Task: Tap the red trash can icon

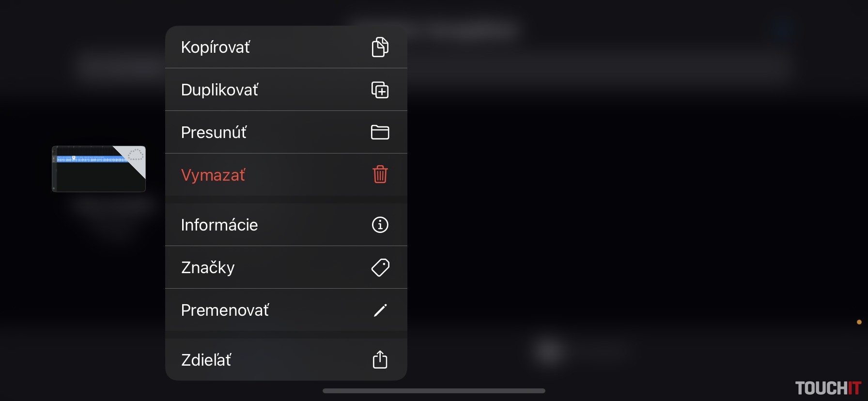Action: (380, 174)
